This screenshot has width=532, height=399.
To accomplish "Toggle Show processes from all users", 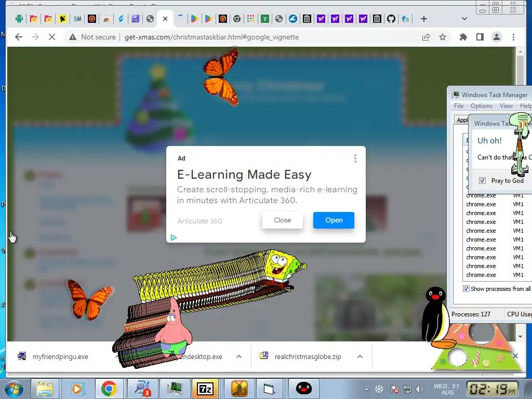I will 466,289.
